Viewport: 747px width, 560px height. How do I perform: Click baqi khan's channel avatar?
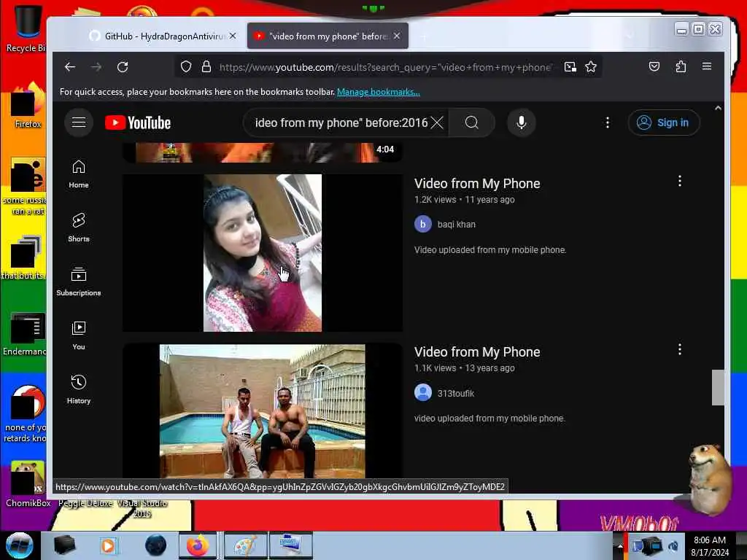tap(422, 224)
